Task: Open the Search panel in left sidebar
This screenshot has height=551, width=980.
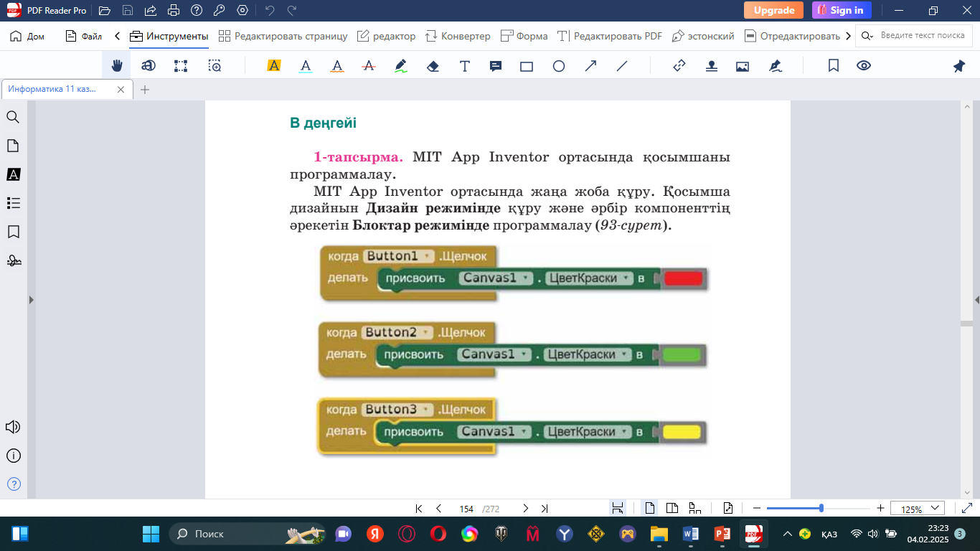Action: [x=13, y=117]
